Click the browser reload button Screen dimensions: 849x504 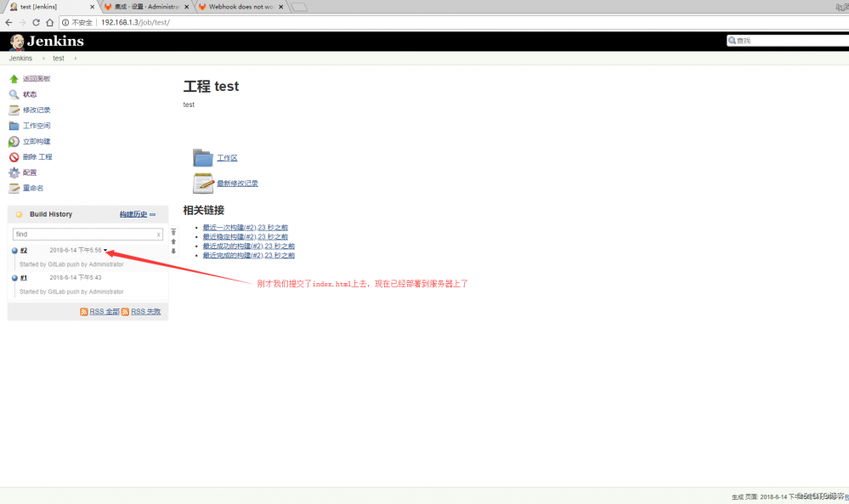point(37,22)
